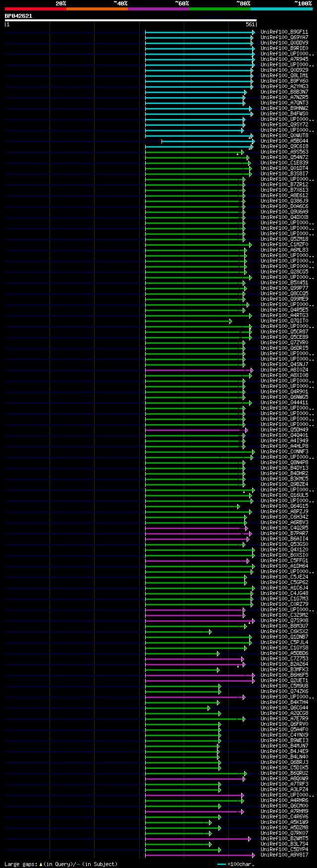Screen dimensions: 317x868
Task: Click label UniRef100_Q4SNJ7
Action: pyautogui.click(x=284, y=364)
